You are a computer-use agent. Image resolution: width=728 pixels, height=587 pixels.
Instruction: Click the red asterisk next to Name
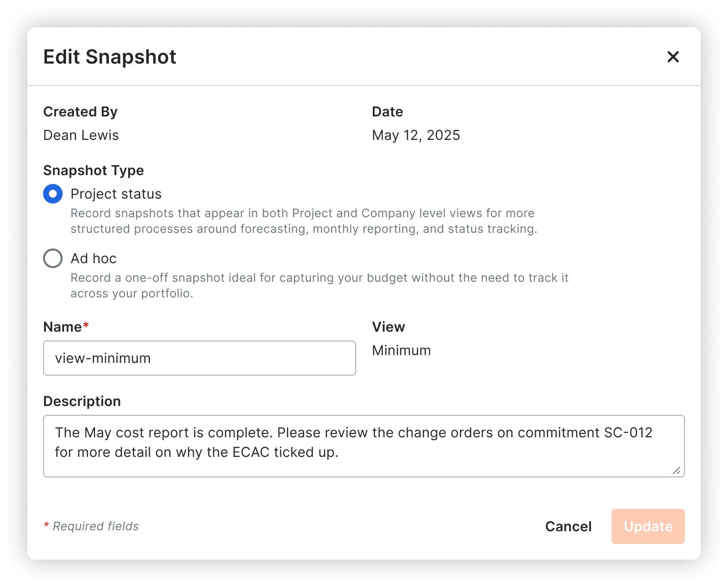86,324
